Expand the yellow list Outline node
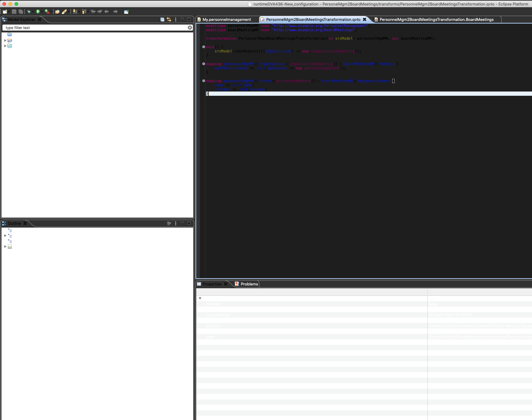 pyautogui.click(x=5, y=246)
